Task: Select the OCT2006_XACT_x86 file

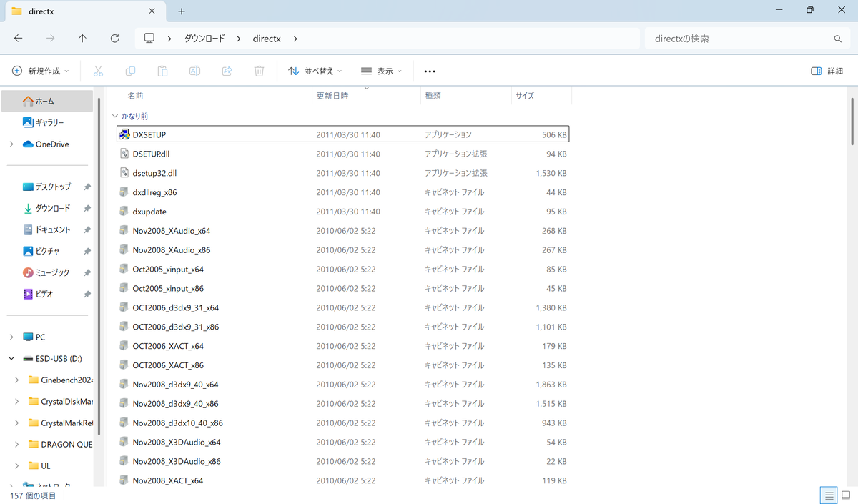Action: click(x=343, y=365)
